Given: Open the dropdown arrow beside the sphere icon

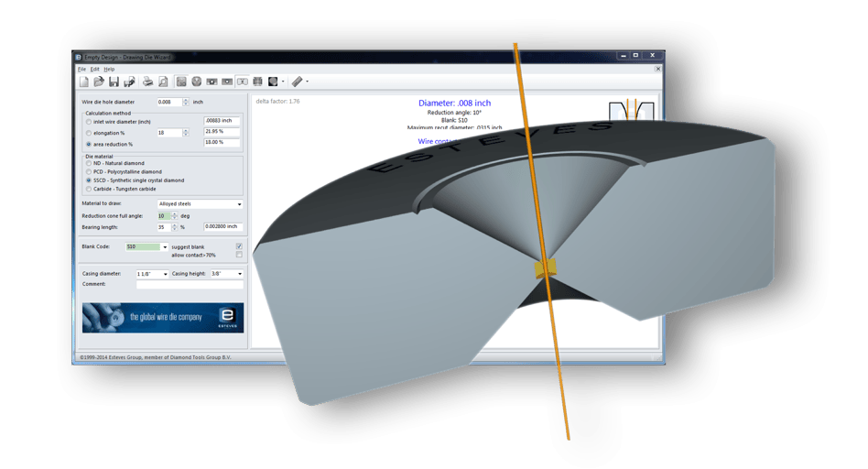Looking at the screenshot, I should pyautogui.click(x=283, y=82).
